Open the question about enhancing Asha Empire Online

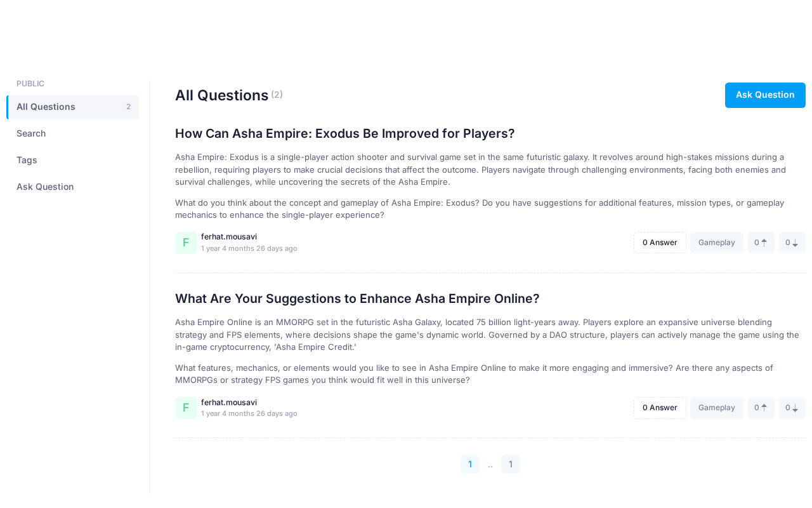(x=357, y=298)
